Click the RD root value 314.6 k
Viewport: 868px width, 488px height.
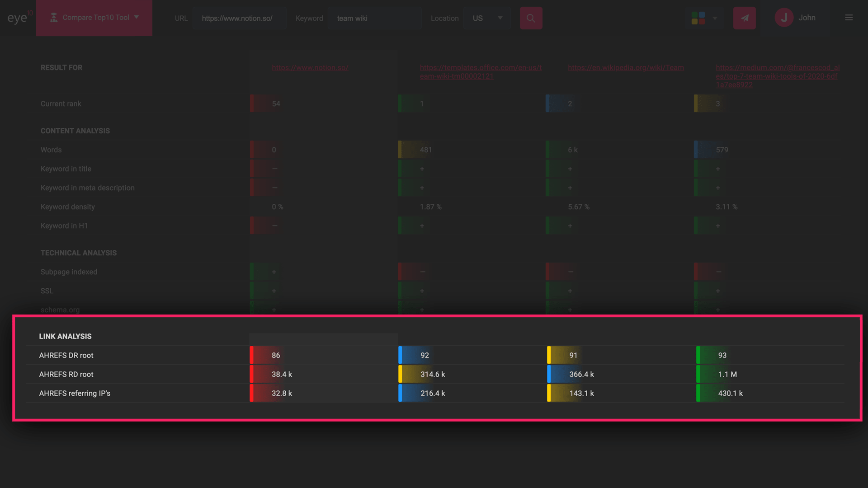click(433, 374)
